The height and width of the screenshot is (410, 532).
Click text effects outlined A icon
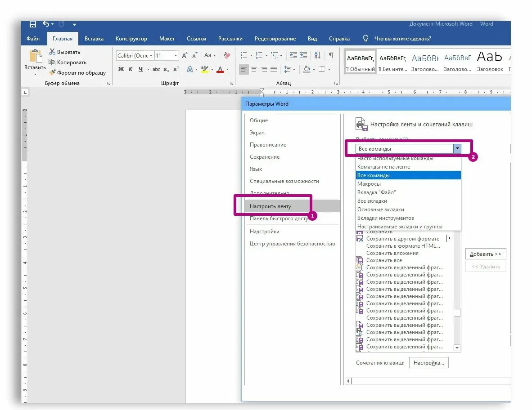pos(189,69)
